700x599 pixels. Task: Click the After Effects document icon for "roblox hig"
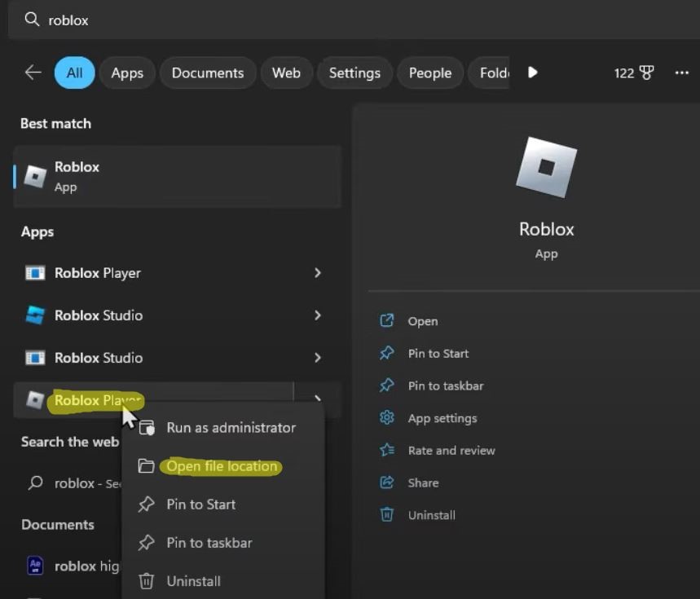point(35,566)
